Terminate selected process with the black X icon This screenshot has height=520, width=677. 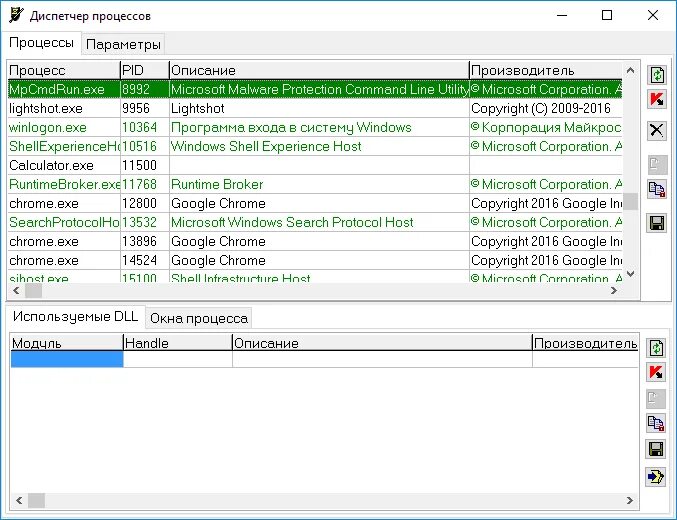tap(657, 130)
